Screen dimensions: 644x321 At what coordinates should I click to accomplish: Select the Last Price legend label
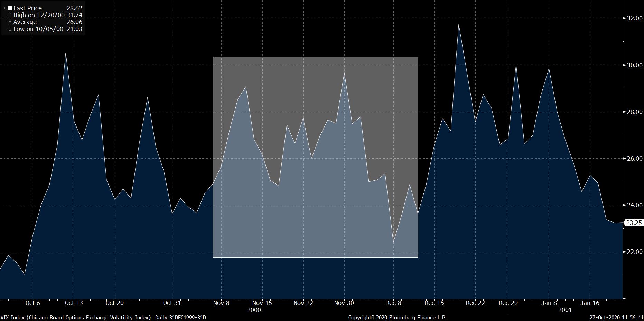coord(27,8)
